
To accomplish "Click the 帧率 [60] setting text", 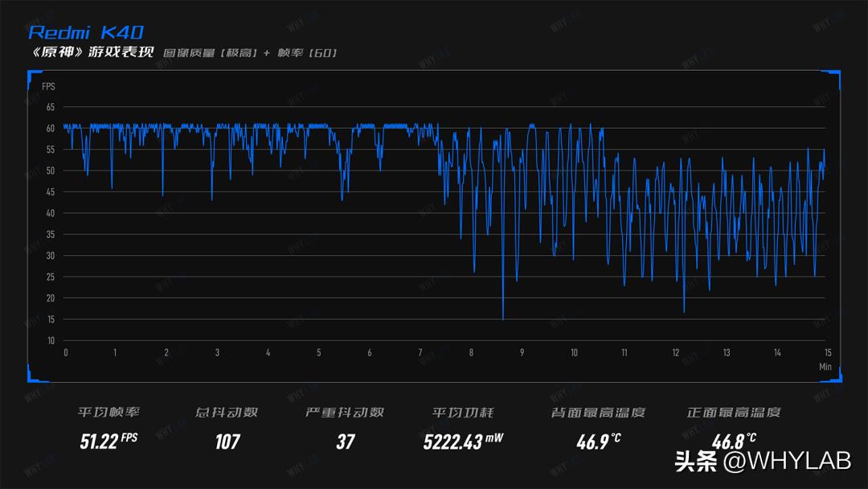I will pyautogui.click(x=307, y=53).
